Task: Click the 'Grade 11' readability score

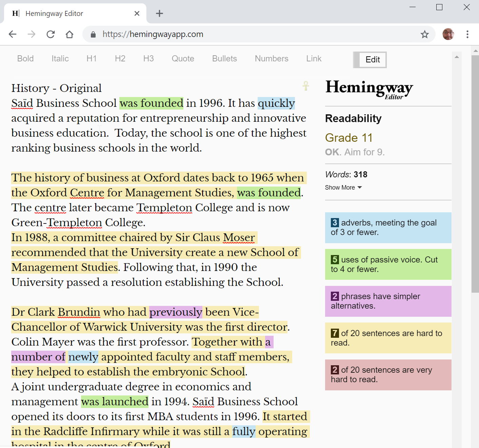Action: point(349,138)
